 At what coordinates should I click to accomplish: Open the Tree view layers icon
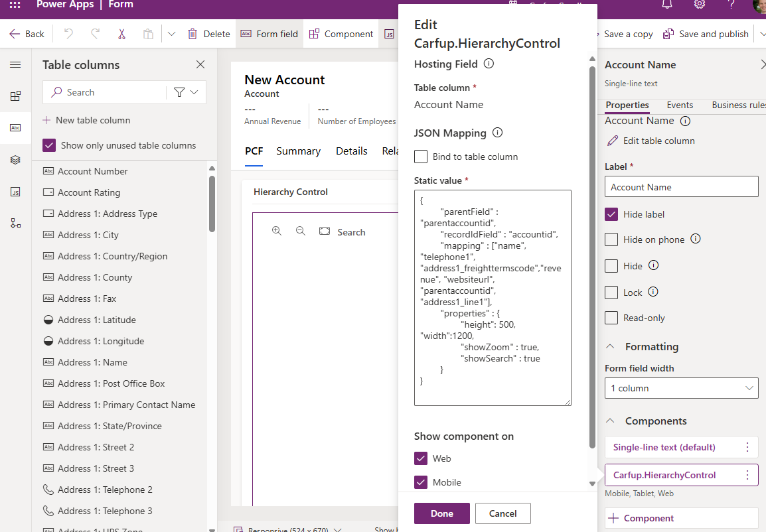point(16,160)
